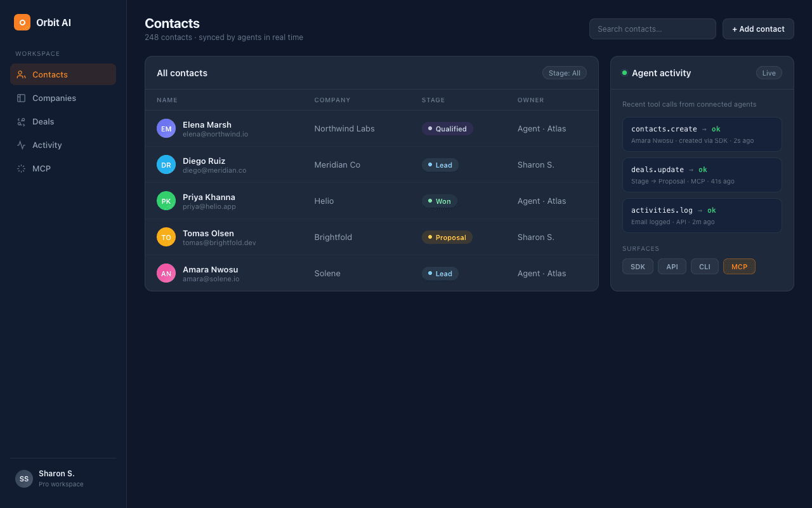Click the Activity pulse icon in sidebar
Image resolution: width=812 pixels, height=508 pixels.
coord(21,145)
